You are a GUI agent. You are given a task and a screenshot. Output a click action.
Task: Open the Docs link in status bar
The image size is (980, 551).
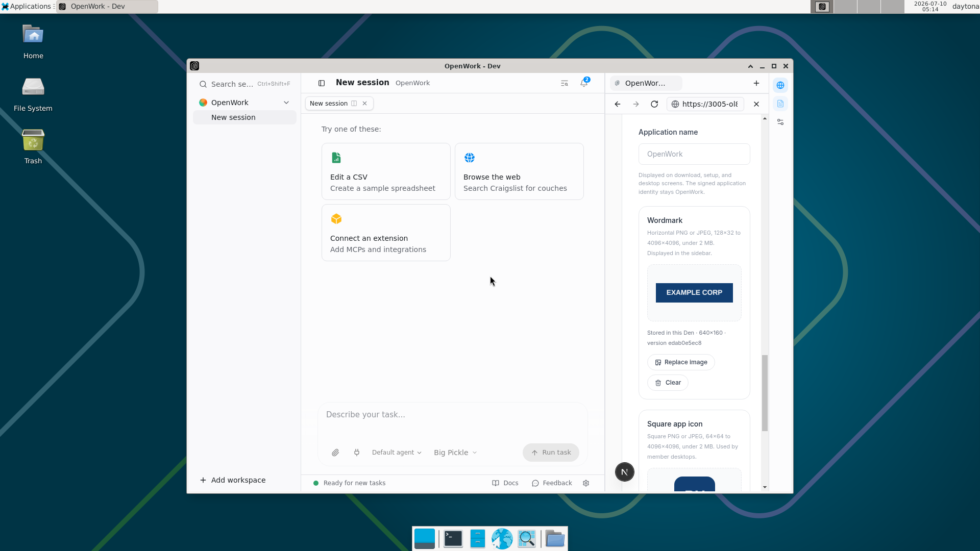[505, 483]
